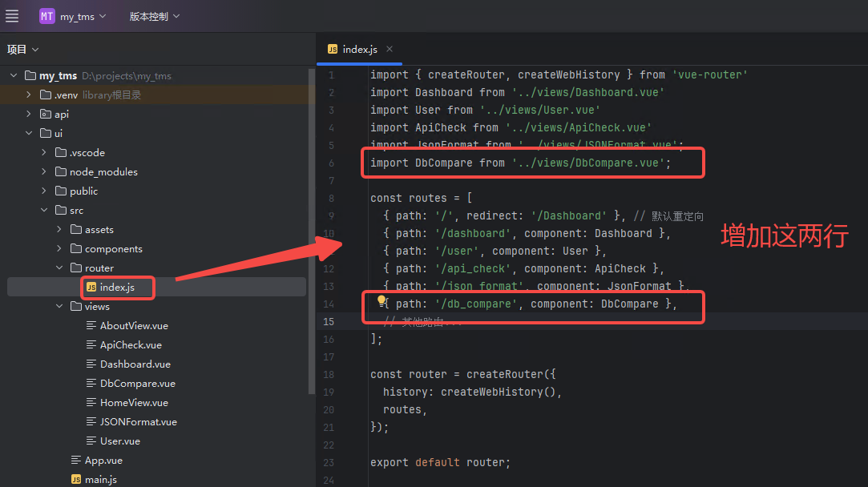Collapse the my_tms root folder
This screenshot has height=487, width=868.
[14, 76]
